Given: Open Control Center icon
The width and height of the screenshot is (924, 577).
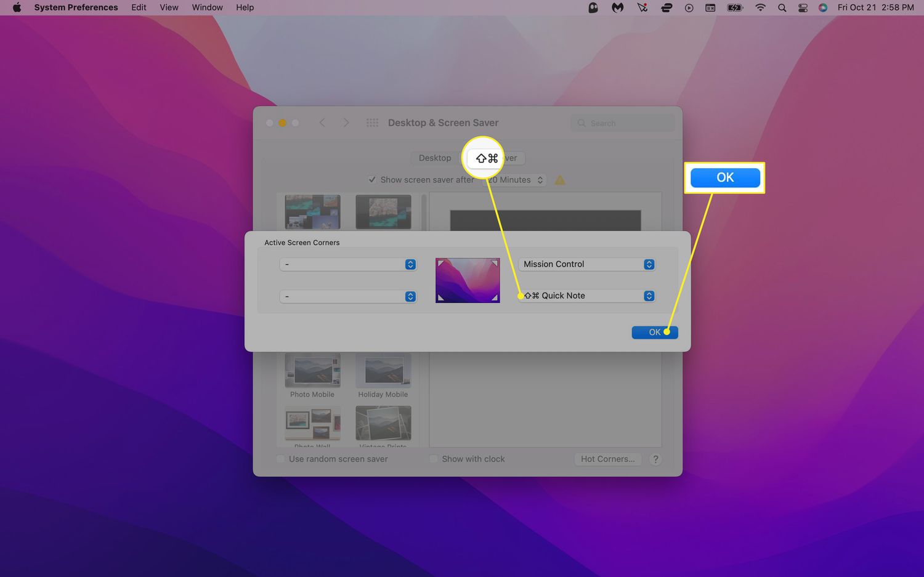Looking at the screenshot, I should [803, 7].
